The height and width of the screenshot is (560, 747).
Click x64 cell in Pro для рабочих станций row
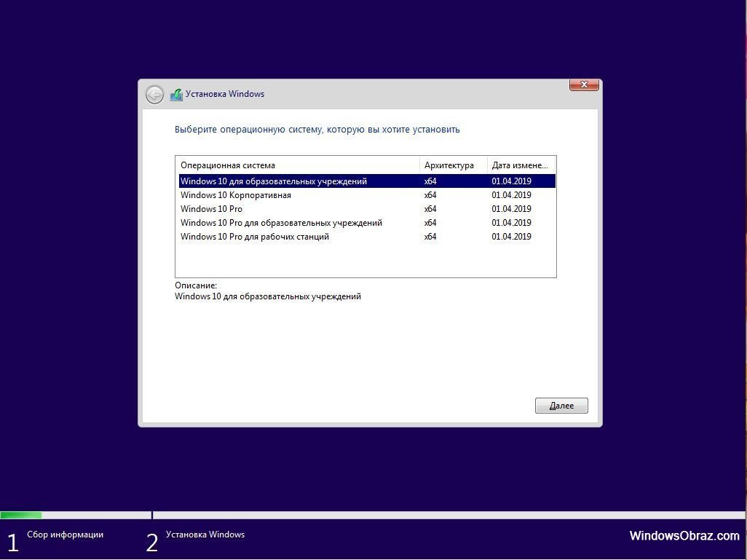[x=430, y=237]
